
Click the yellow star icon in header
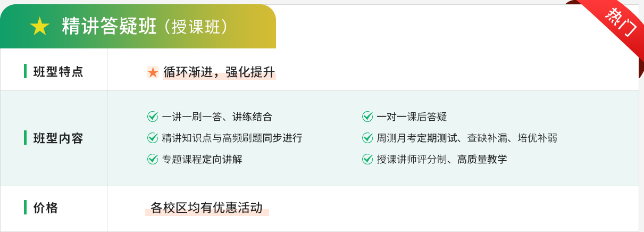pyautogui.click(x=39, y=27)
